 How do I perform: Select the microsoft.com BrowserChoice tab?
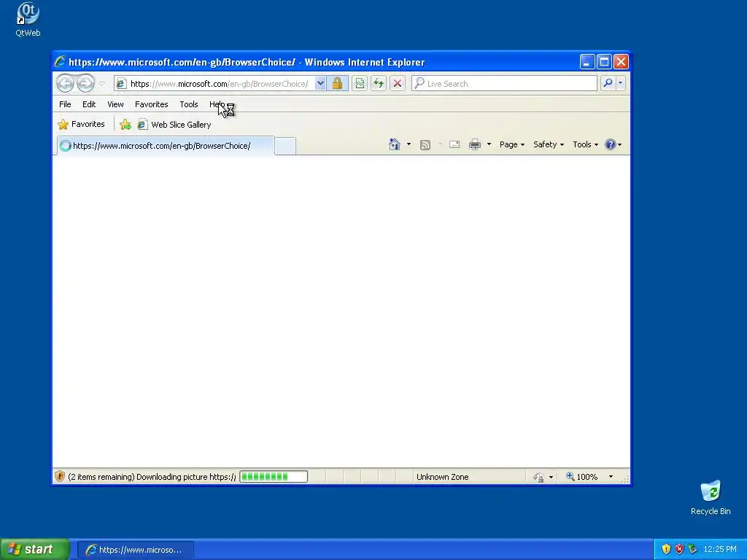point(166,146)
